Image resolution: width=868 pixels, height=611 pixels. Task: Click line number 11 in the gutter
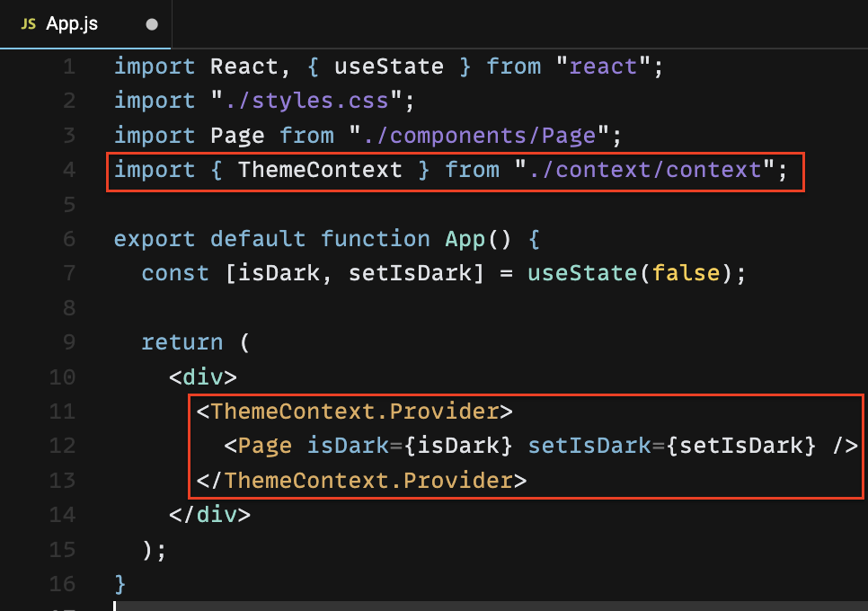tap(63, 412)
